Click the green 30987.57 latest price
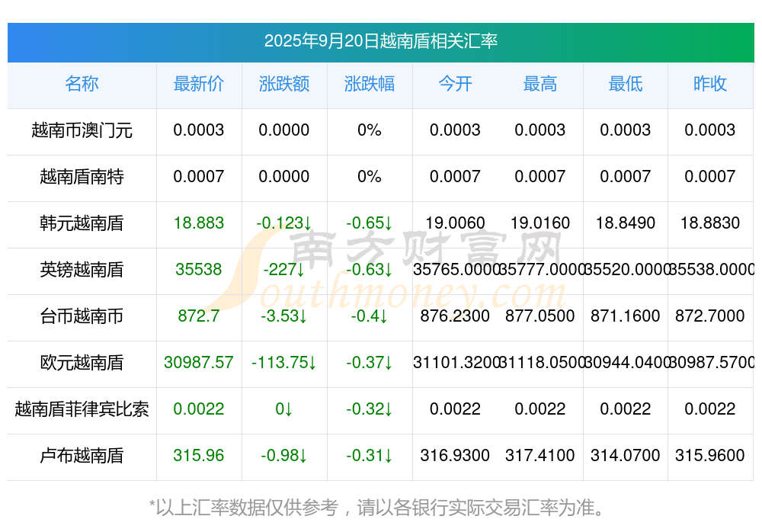The width and height of the screenshot is (762, 532). [x=199, y=363]
